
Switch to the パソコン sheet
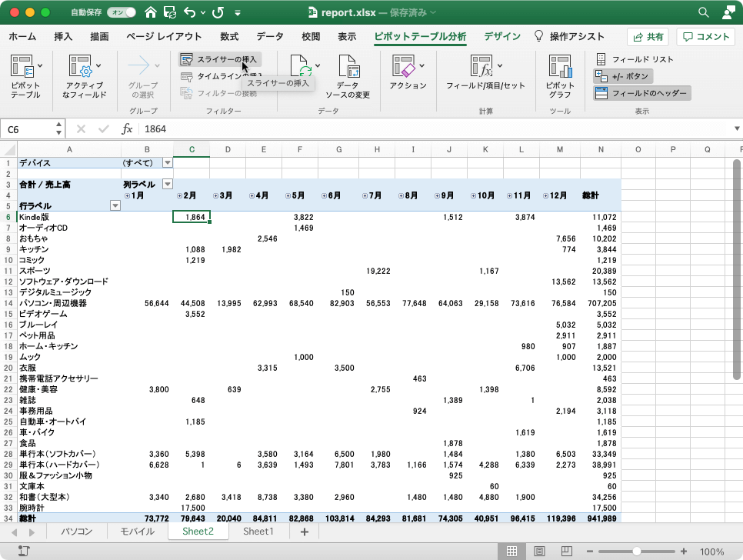click(x=77, y=532)
